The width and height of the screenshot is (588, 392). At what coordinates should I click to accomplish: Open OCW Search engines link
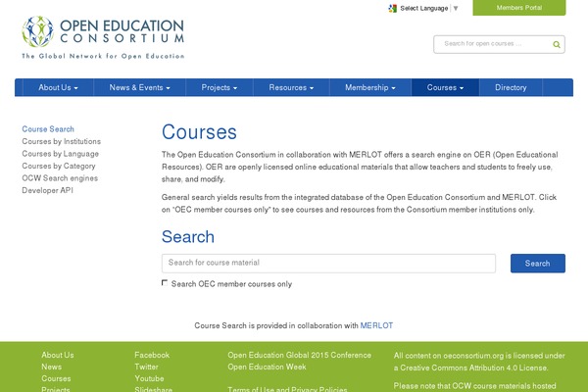[60, 178]
